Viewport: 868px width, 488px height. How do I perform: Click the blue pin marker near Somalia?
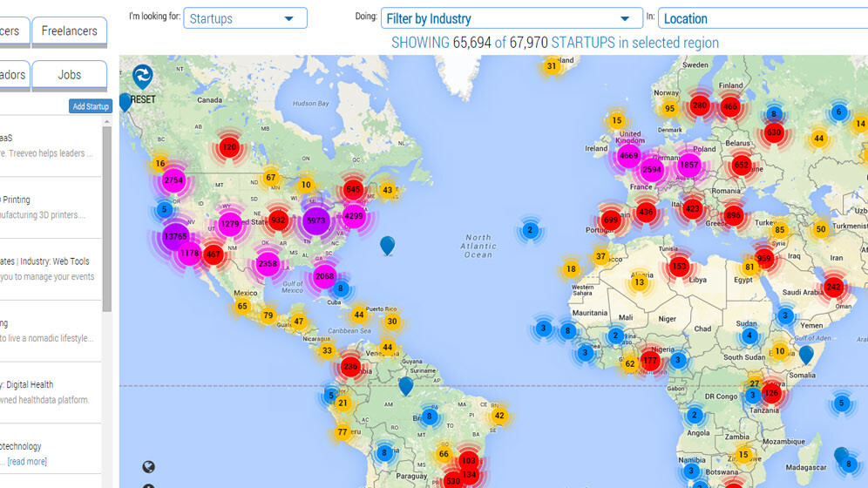click(806, 353)
